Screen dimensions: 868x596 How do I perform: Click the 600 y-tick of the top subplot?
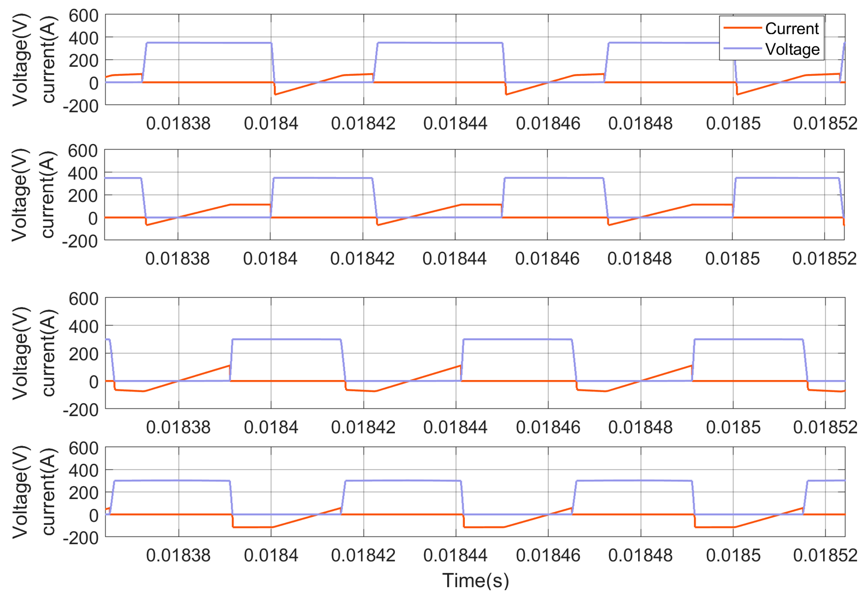pos(83,16)
